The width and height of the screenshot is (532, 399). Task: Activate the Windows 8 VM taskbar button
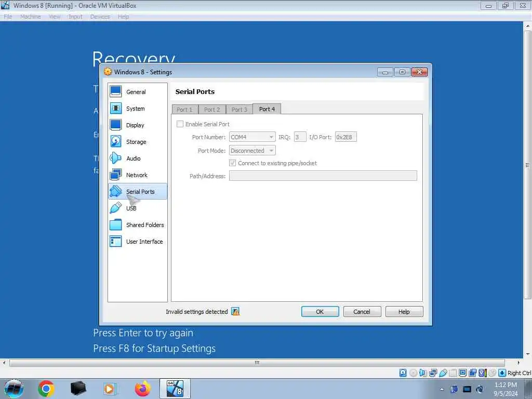coord(175,389)
